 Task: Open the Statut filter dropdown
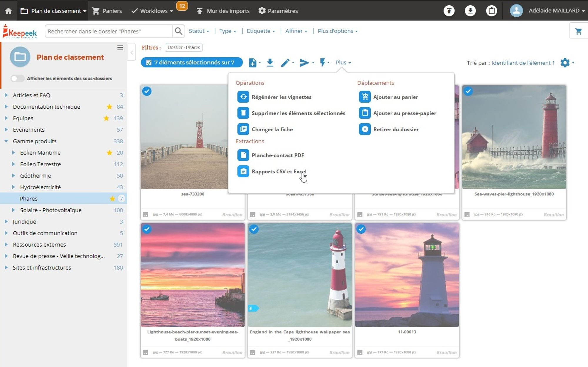[199, 31]
